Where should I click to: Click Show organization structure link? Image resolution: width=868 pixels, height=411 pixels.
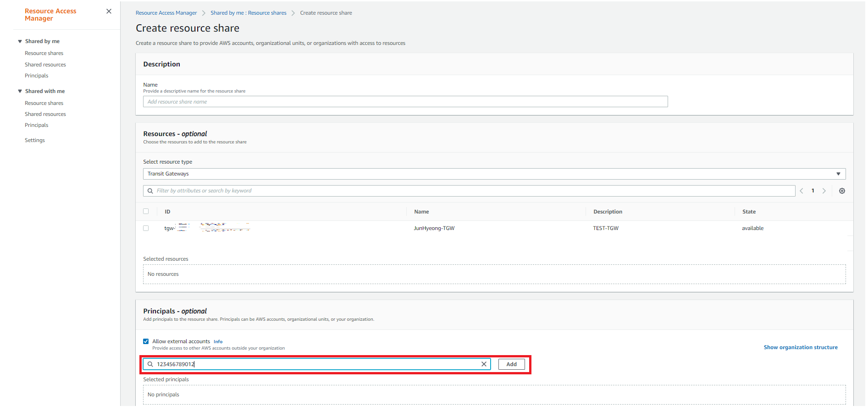[800, 347]
